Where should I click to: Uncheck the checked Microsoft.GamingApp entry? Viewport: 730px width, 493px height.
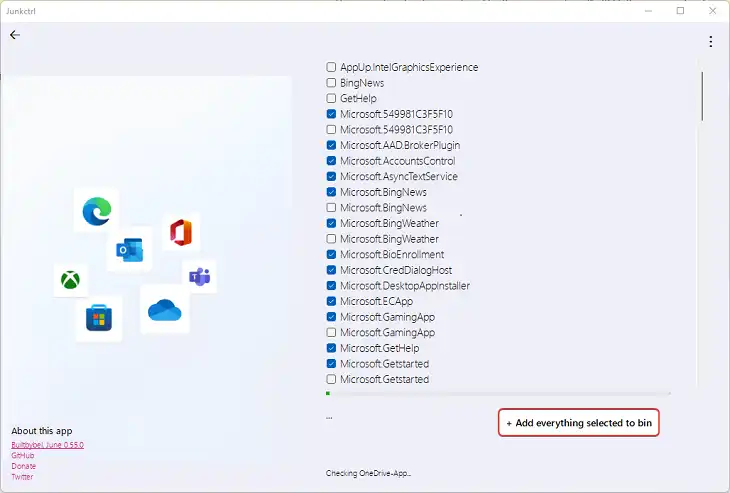click(x=331, y=317)
